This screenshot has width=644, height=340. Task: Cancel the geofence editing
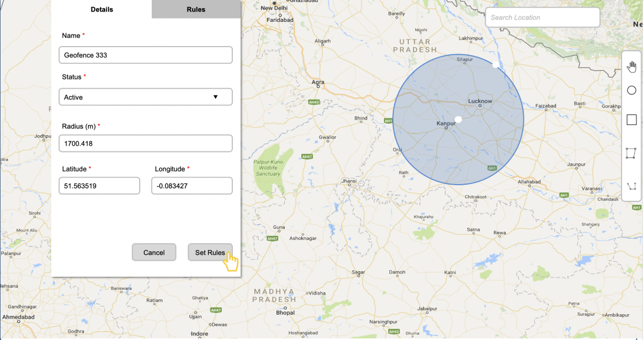(x=154, y=252)
